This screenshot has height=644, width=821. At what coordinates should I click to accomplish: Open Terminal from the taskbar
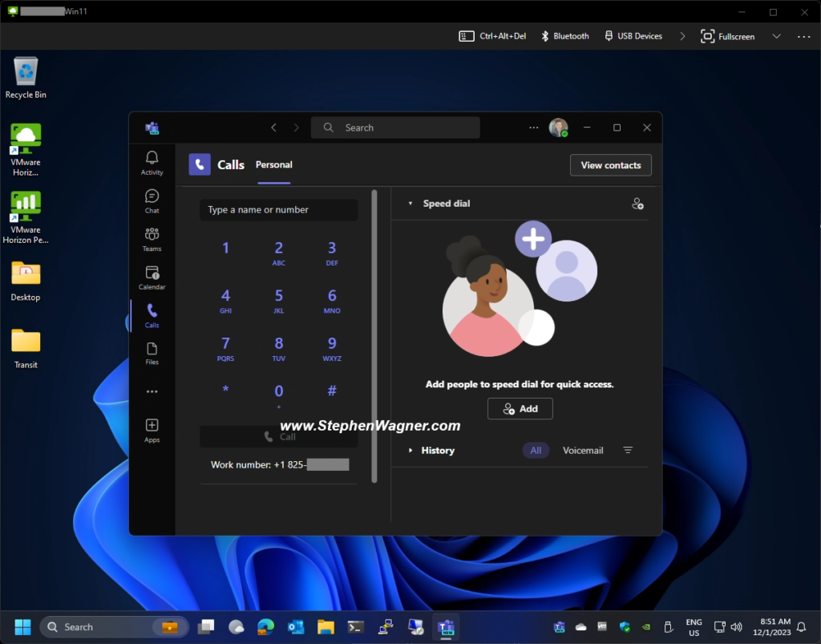[x=355, y=626]
